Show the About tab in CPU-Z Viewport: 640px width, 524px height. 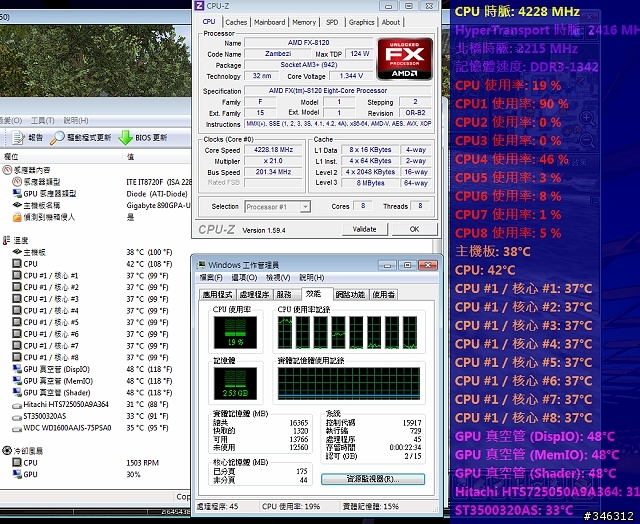391,22
